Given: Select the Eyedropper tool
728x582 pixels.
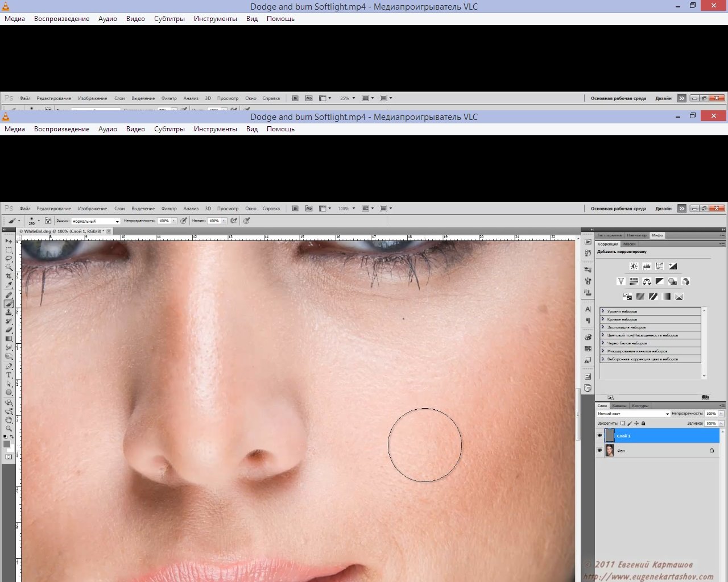Looking at the screenshot, I should tap(9, 284).
